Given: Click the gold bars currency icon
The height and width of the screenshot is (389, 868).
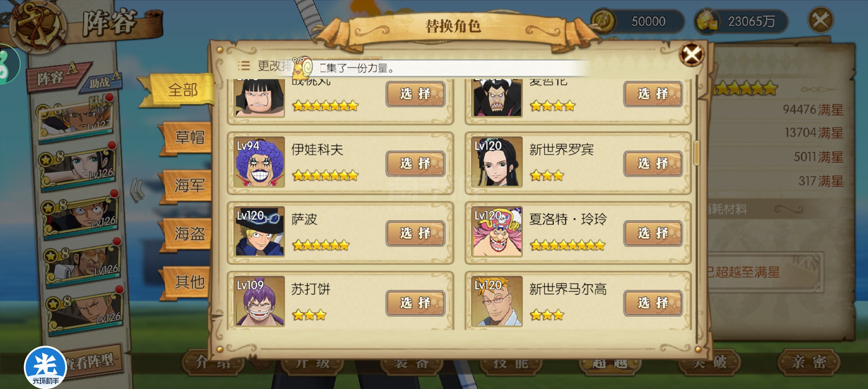Looking at the screenshot, I should click(x=707, y=21).
